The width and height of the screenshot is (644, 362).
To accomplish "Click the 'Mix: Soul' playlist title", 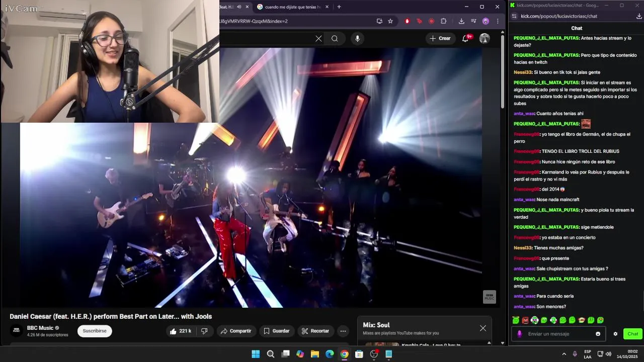I will pos(376,325).
